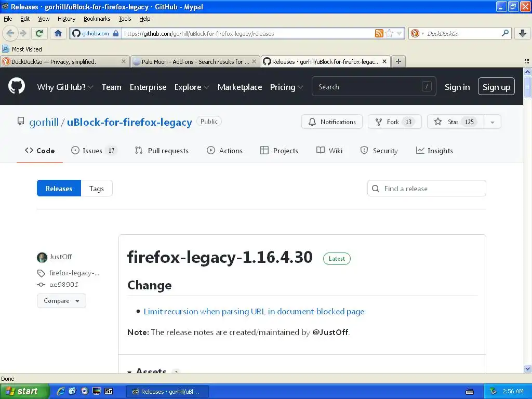Open the Wiki tab
Viewport: 532px width, 399px height.
click(329, 151)
